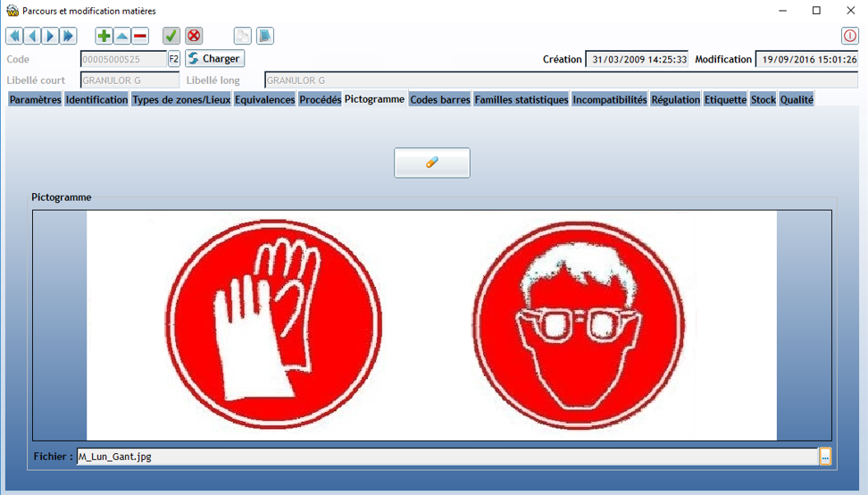Click the safety goggles pictogram image

[579, 325]
